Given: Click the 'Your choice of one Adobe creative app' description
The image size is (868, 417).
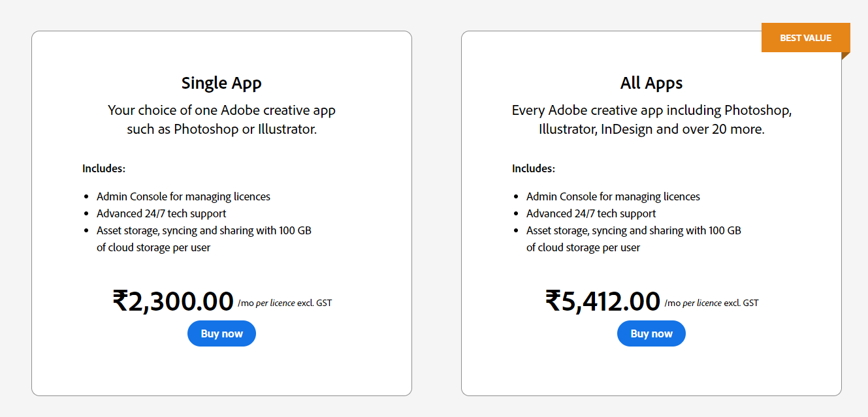Looking at the screenshot, I should click(221, 119).
